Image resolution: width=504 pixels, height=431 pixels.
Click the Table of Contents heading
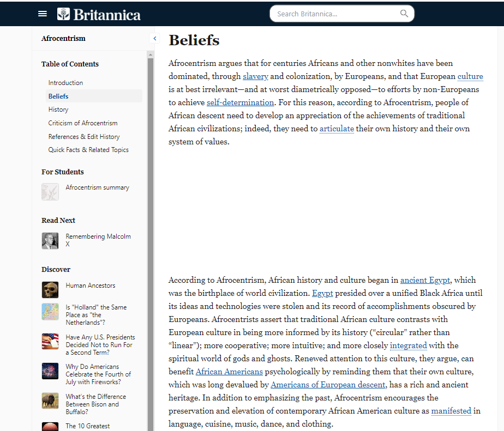pyautogui.click(x=70, y=64)
